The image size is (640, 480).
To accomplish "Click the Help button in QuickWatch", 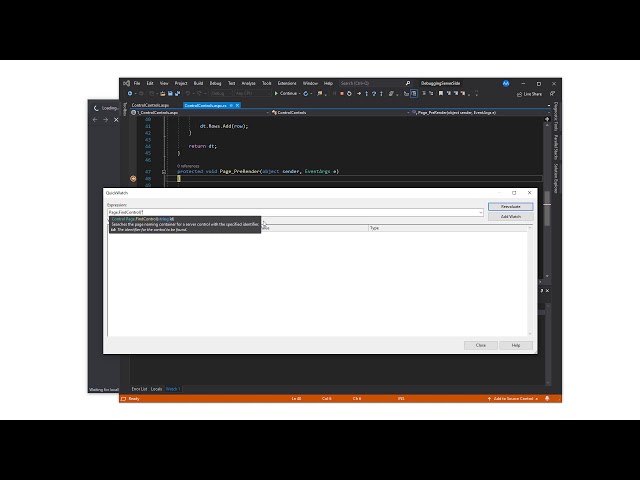I will 516,345.
